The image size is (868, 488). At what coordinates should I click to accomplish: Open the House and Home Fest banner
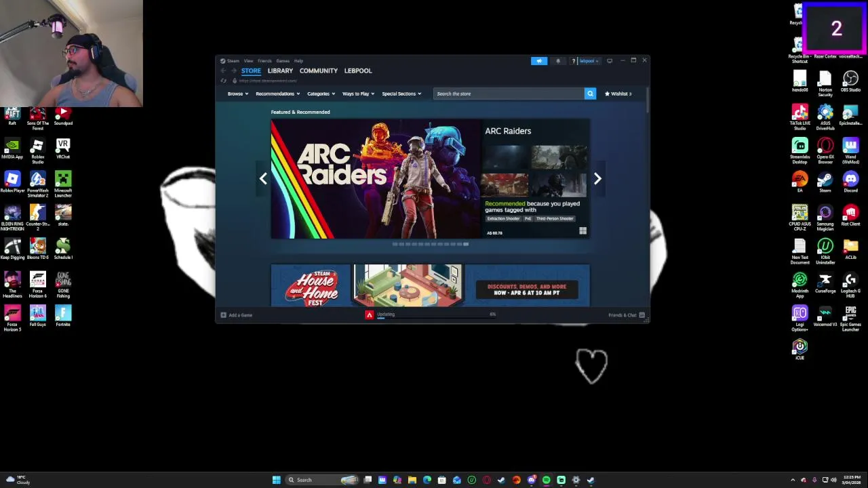430,285
